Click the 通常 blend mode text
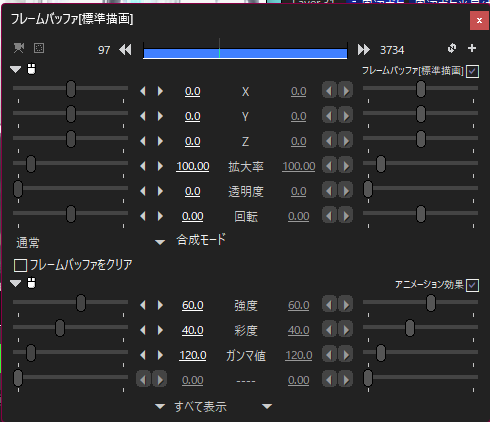Screen dimensions: 490x422 [28, 243]
